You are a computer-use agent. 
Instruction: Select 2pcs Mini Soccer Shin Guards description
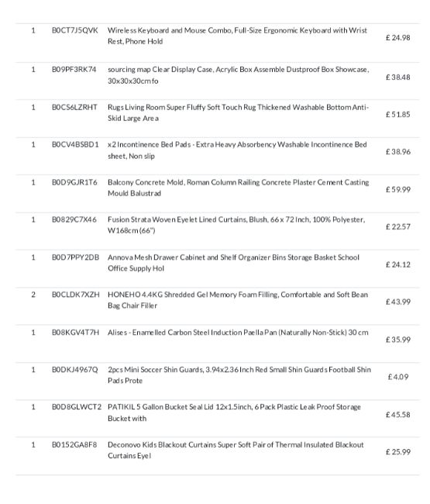tap(239, 375)
